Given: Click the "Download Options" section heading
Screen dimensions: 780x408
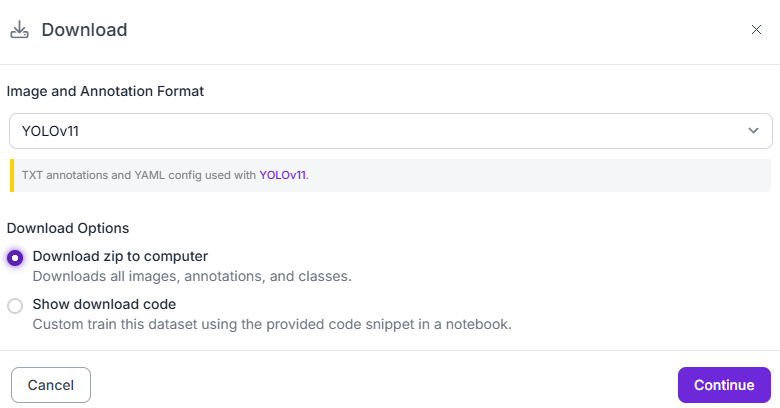Looking at the screenshot, I should (x=68, y=228).
